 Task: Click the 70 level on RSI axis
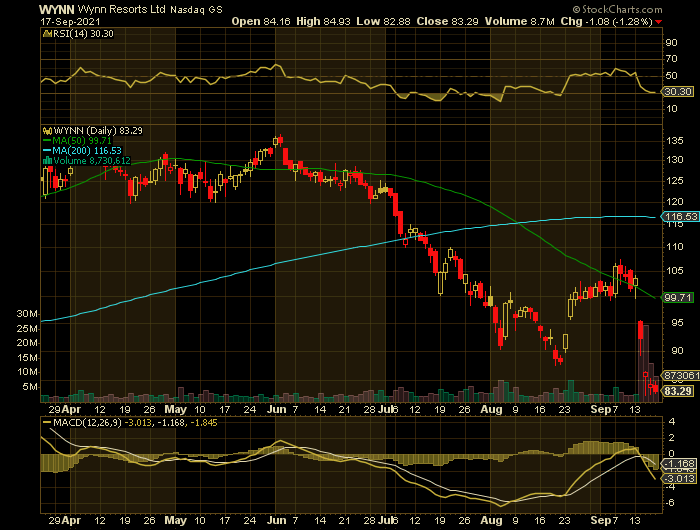coord(671,58)
